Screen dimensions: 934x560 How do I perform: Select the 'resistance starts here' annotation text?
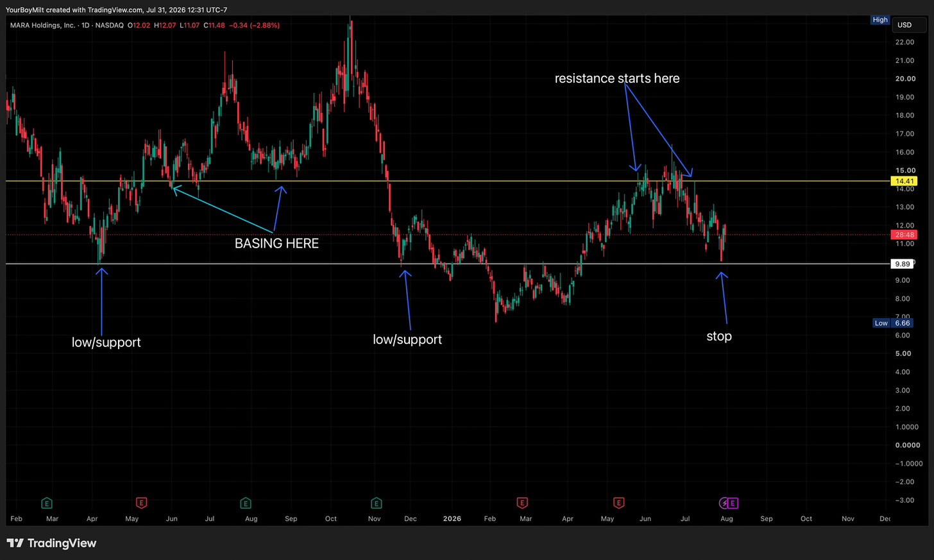617,78
